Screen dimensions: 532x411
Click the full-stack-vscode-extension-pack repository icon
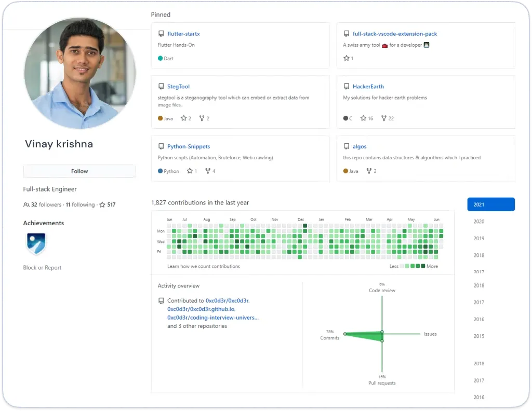(346, 34)
